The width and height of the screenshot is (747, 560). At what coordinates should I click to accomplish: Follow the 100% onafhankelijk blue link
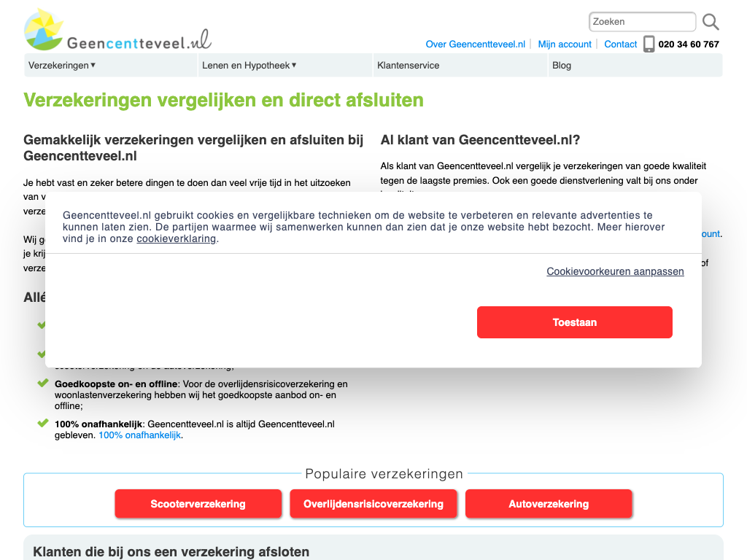tap(139, 435)
